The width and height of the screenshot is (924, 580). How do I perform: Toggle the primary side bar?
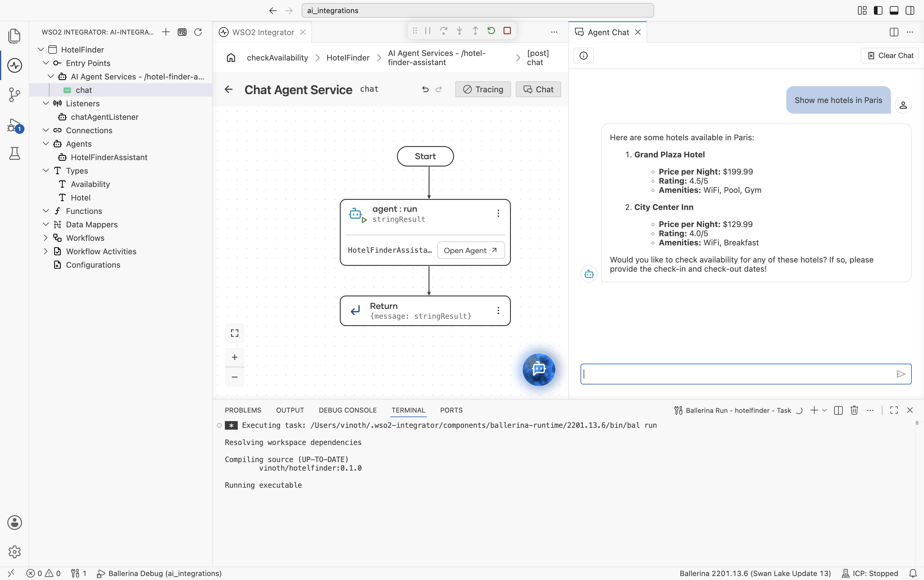(878, 10)
